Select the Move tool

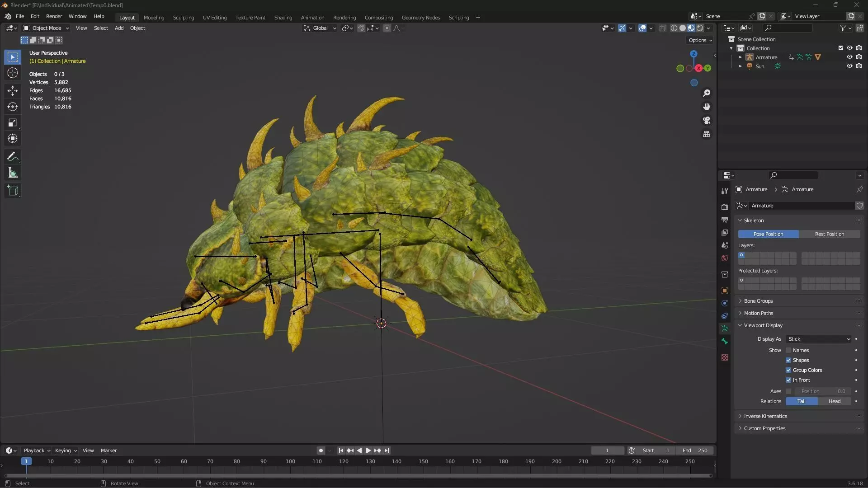click(x=13, y=90)
